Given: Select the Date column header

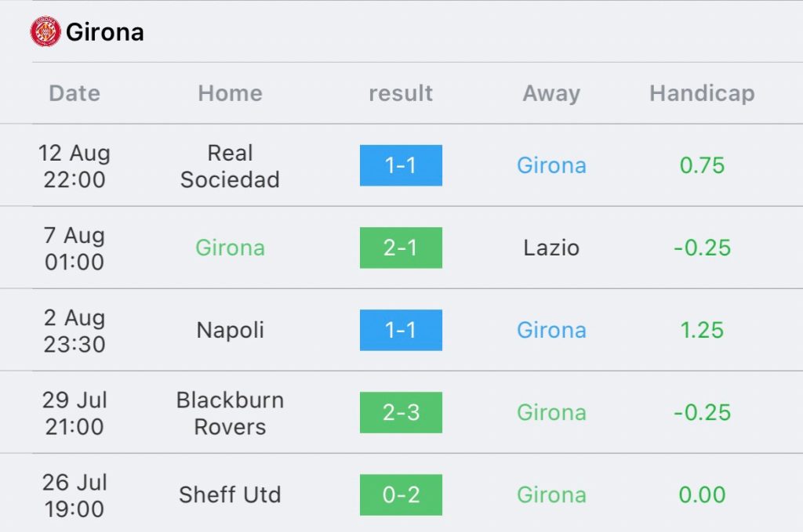Looking at the screenshot, I should pyautogui.click(x=74, y=93).
